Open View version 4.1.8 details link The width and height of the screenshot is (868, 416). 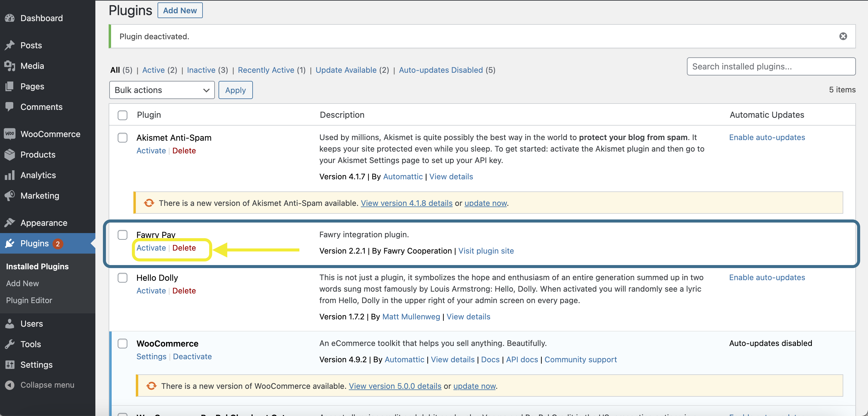click(x=406, y=203)
